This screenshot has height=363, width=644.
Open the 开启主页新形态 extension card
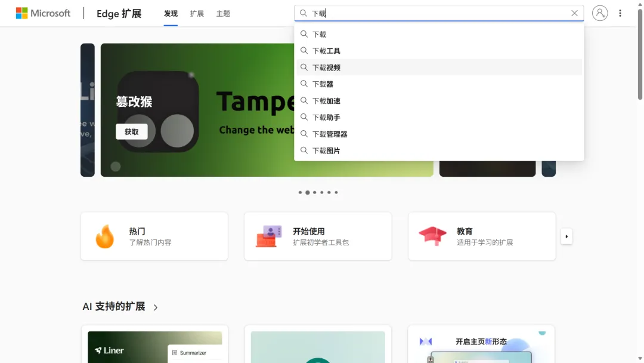(x=481, y=344)
